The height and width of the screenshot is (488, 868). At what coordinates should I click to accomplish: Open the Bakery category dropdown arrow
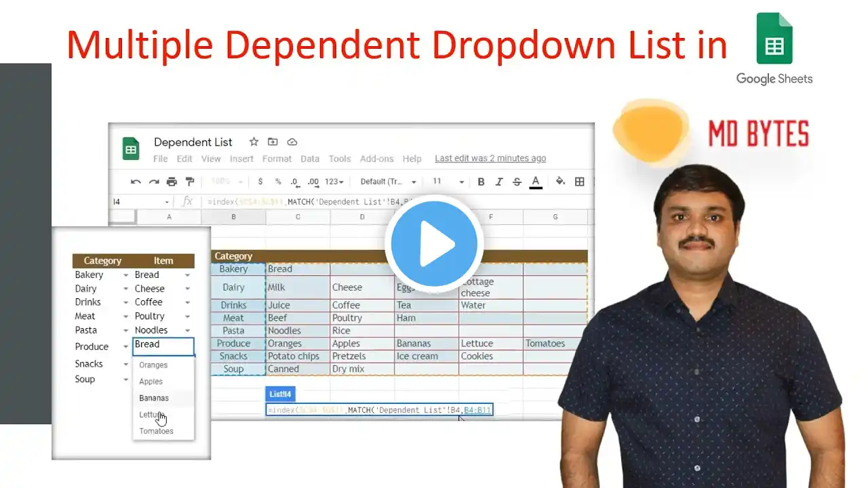pos(125,275)
